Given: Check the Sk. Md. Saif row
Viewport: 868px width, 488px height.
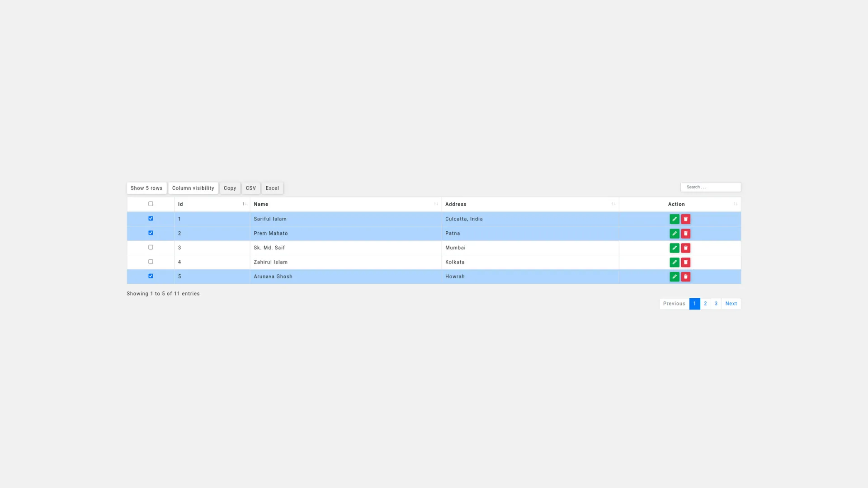Looking at the screenshot, I should click(x=151, y=247).
